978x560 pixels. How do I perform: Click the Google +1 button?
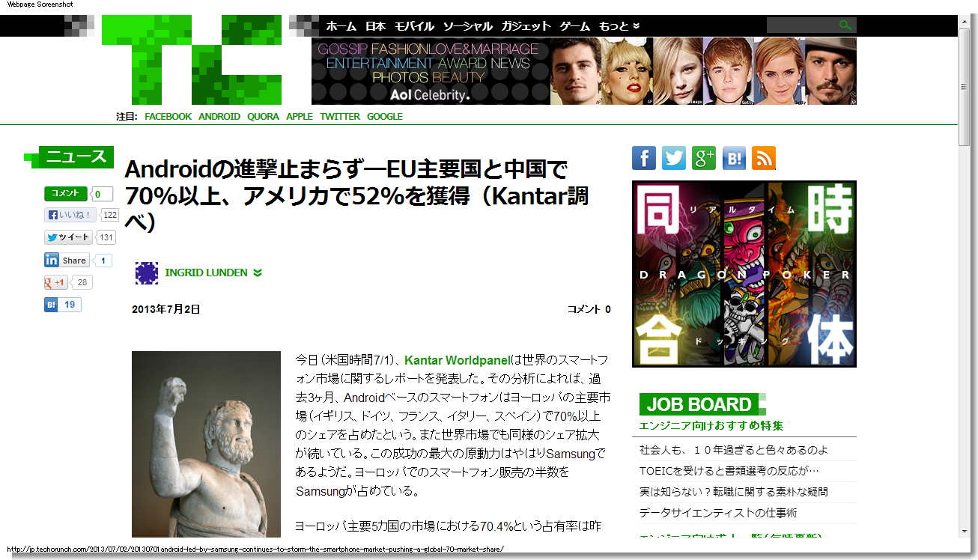(56, 282)
